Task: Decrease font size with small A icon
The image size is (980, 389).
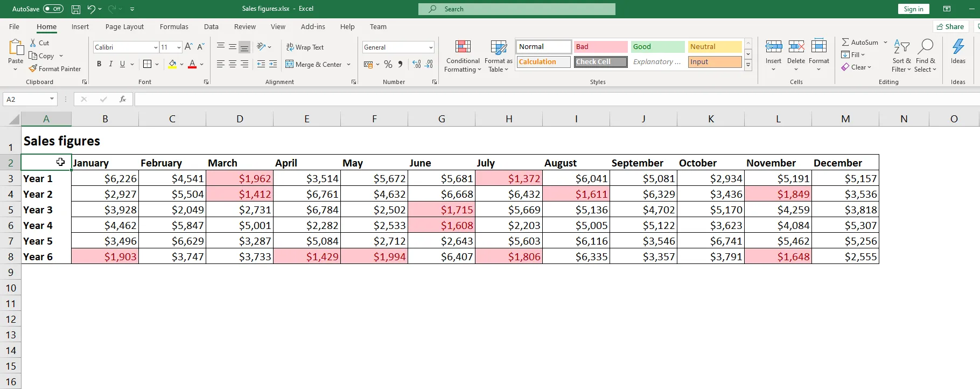Action: (200, 47)
